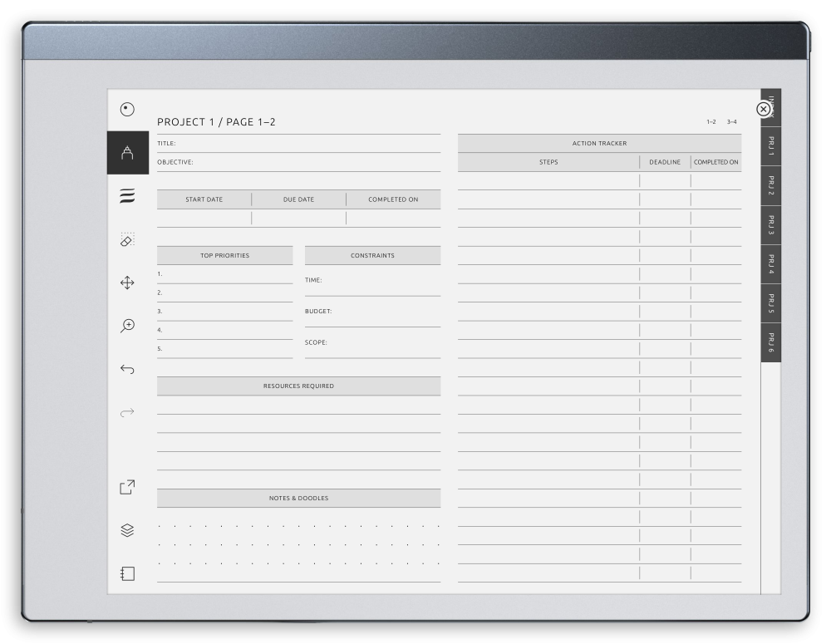Screen dimensions: 831x644
Task: Select the eraser tool
Action: coord(126,242)
